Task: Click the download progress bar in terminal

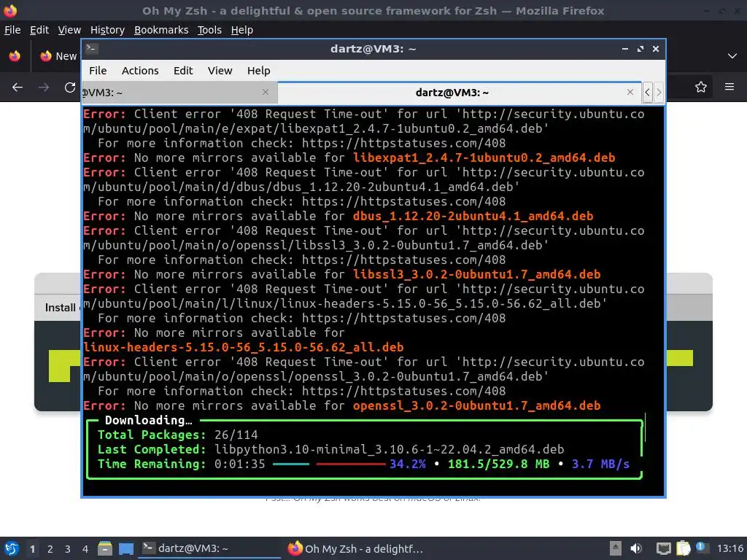Action: (x=329, y=464)
